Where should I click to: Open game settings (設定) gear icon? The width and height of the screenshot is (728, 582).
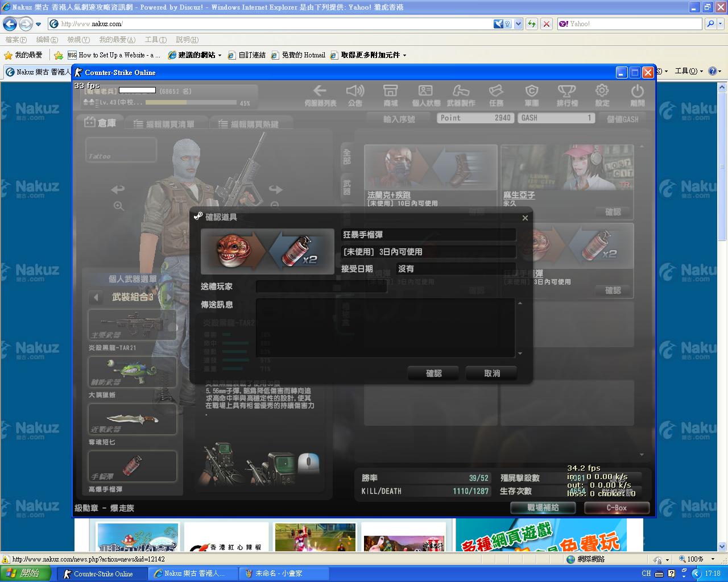click(x=602, y=95)
